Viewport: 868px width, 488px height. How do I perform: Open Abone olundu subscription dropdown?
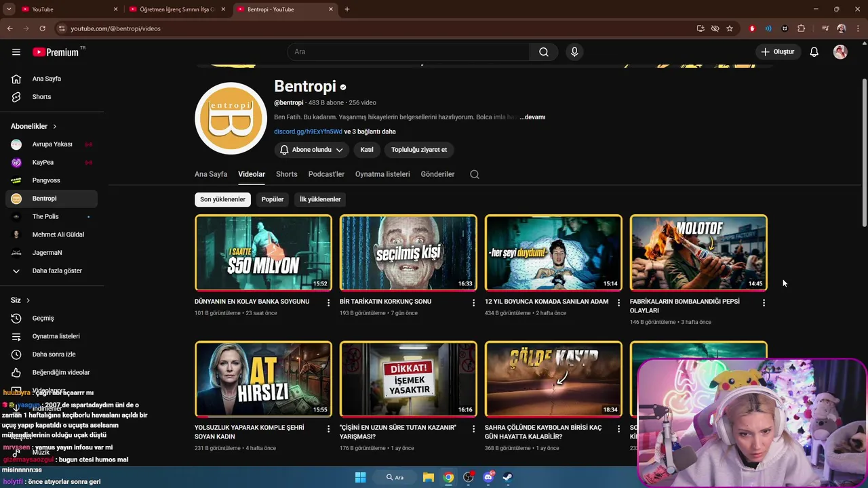[x=312, y=150]
